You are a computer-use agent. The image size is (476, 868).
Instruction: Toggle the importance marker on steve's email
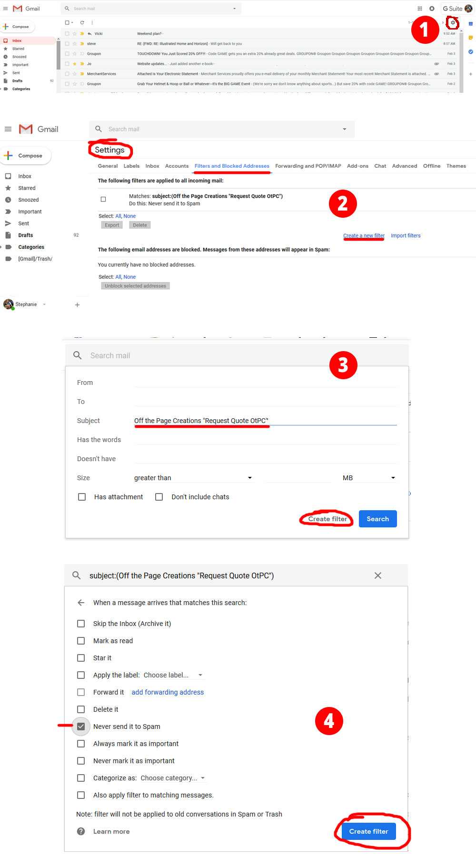(82, 44)
